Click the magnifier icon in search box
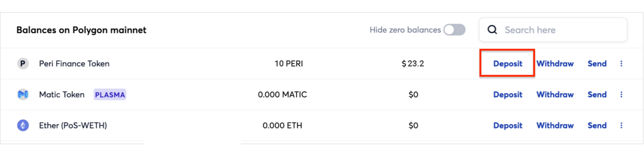The height and width of the screenshot is (156, 644). click(x=492, y=30)
